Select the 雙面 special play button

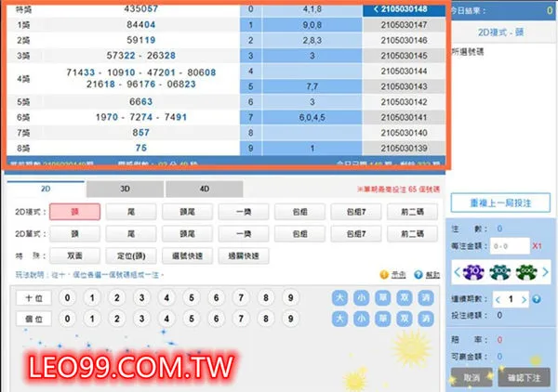74,255
